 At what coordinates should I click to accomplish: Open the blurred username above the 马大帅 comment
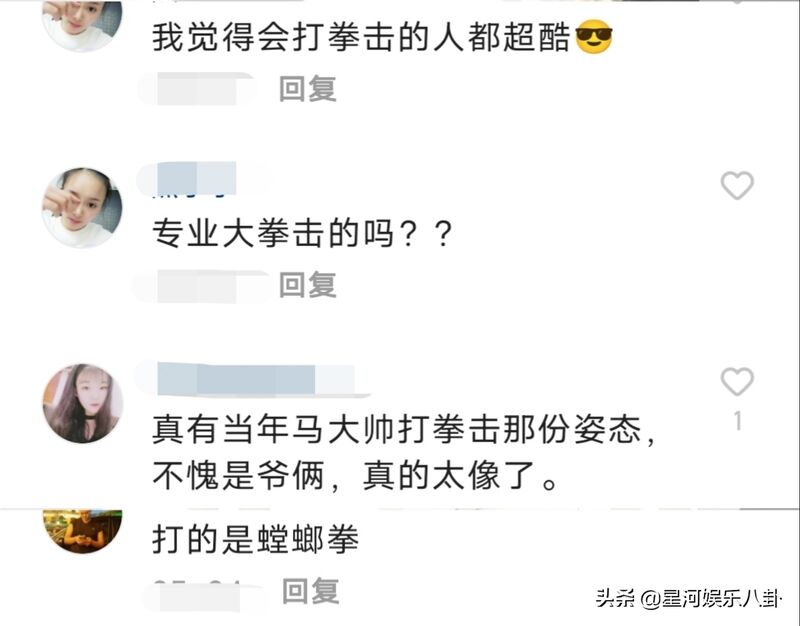253,379
